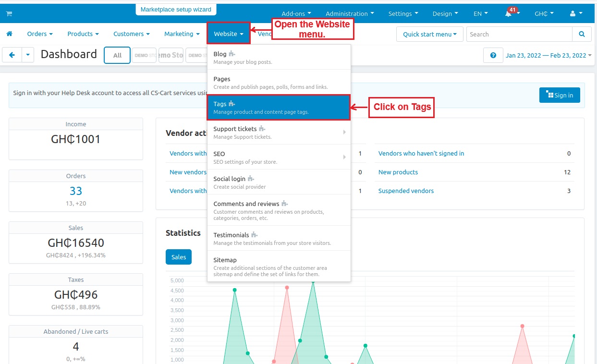Select Tags in the Website menu
This screenshot has width=597, height=364.
(279, 108)
